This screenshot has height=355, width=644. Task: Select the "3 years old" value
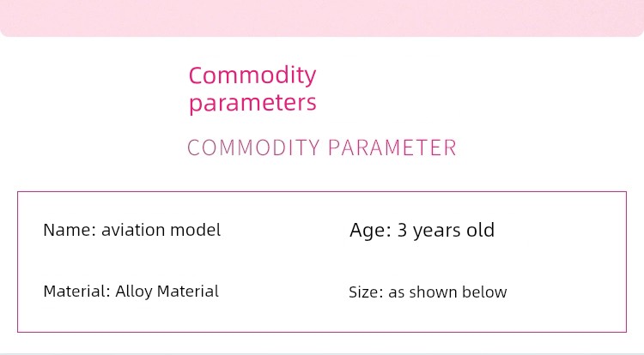coord(446,231)
